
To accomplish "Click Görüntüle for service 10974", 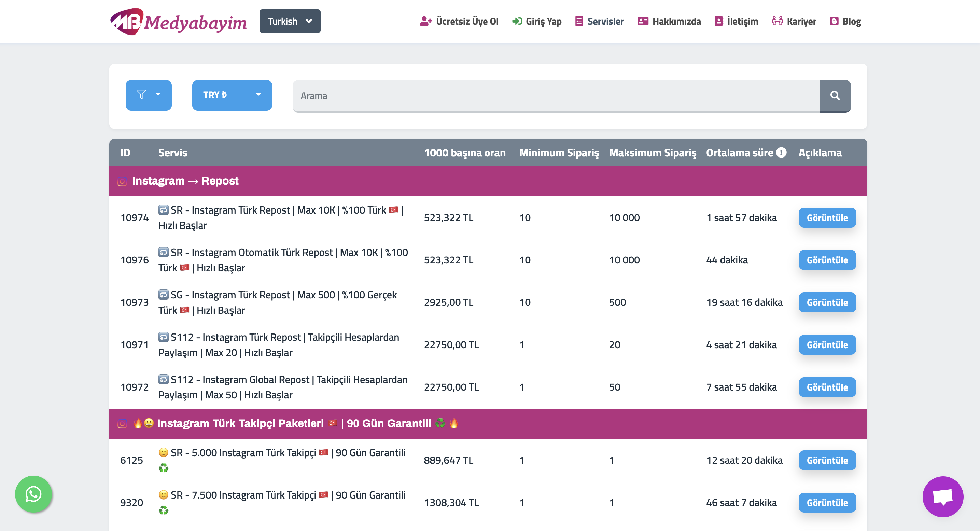I will point(827,218).
